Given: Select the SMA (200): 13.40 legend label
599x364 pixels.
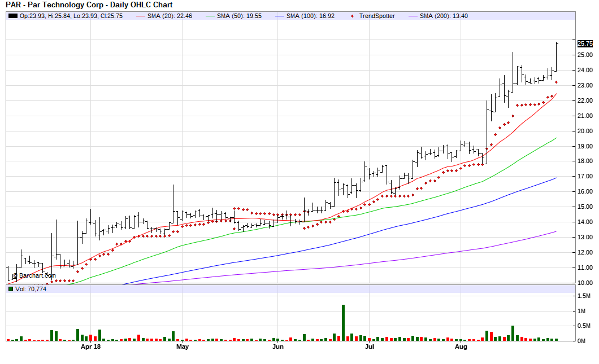Looking at the screenshot, I should point(444,16).
